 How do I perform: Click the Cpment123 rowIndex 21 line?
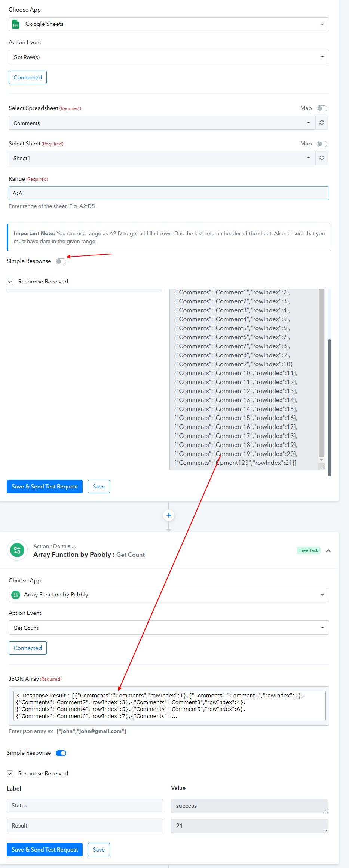pos(235,463)
